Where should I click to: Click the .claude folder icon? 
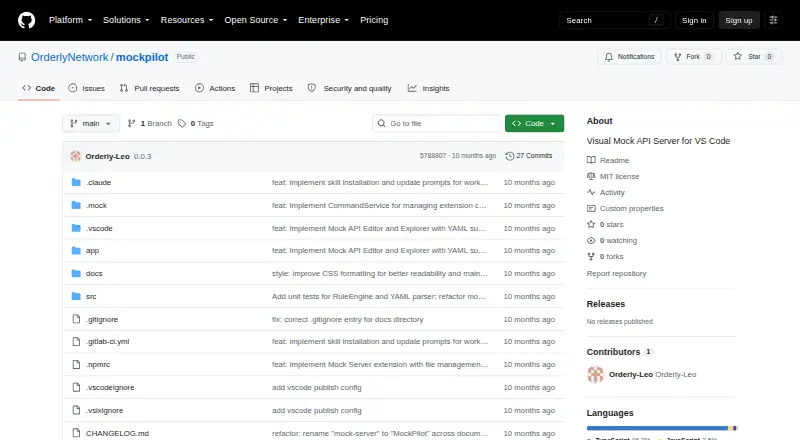[76, 182]
